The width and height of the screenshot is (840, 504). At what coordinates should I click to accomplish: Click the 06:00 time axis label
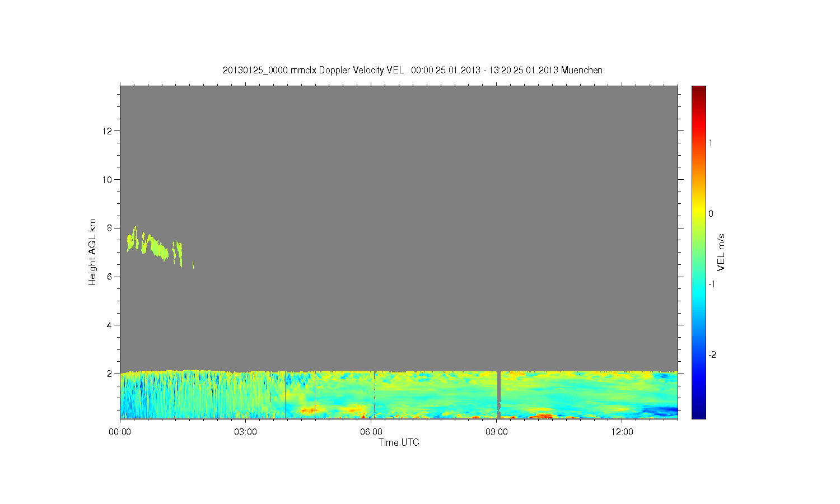(x=371, y=432)
